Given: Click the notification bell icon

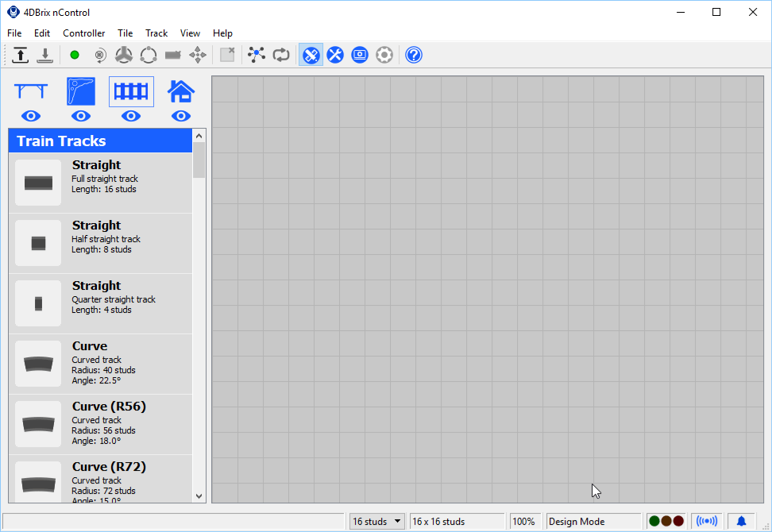Looking at the screenshot, I should [741, 521].
